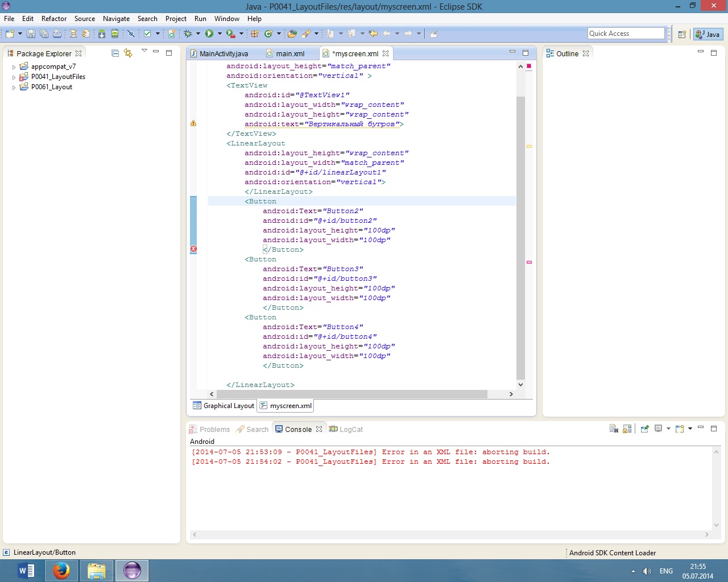Print the file using the printer icon
Viewport: 728px width, 582px height.
(57, 34)
